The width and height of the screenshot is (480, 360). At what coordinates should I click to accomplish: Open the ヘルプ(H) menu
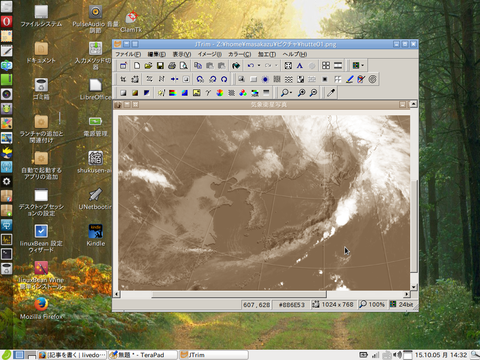(295, 54)
